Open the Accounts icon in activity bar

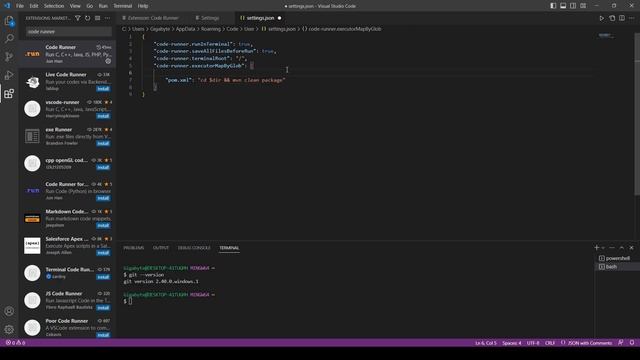tap(9, 311)
